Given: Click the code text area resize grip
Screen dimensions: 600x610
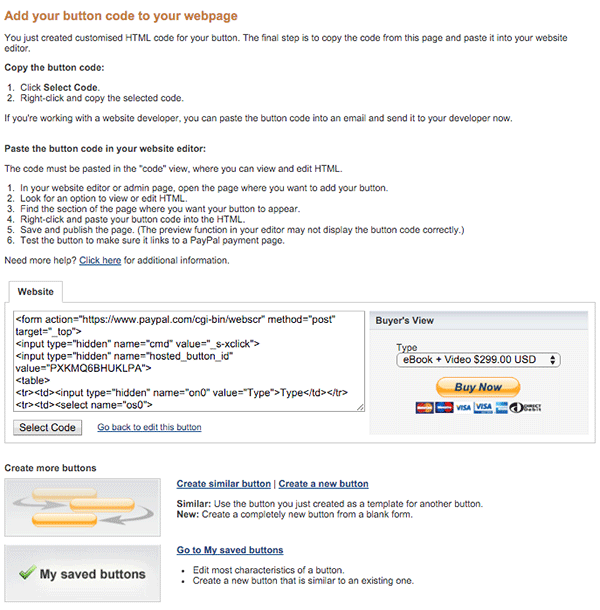Looking at the screenshot, I should pyautogui.click(x=360, y=407).
